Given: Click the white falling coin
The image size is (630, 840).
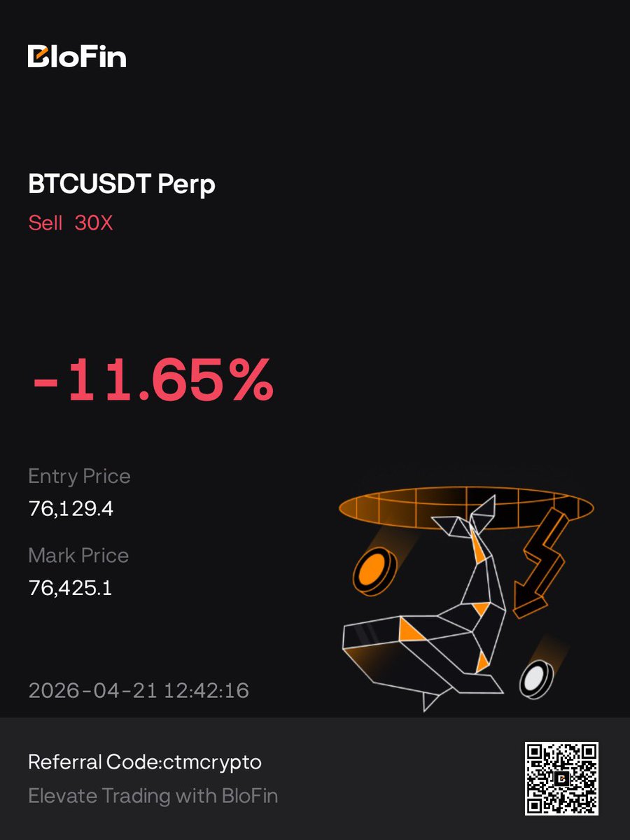Looking at the screenshot, I should tap(535, 677).
